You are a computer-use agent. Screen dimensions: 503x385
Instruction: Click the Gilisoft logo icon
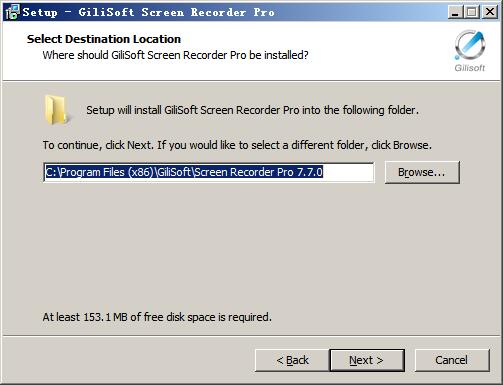470,45
